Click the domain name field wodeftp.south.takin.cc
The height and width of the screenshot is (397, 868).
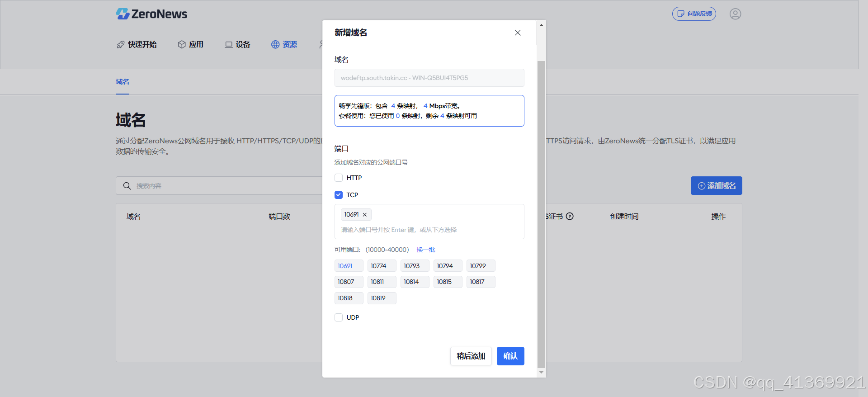tap(429, 78)
